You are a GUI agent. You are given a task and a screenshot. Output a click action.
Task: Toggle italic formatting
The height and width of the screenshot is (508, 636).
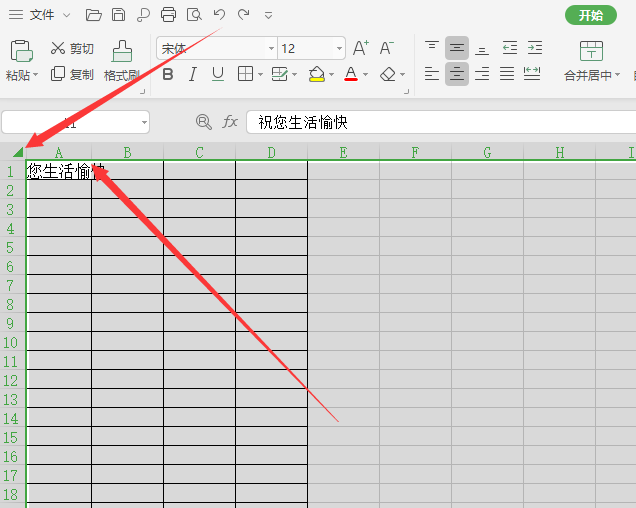point(193,74)
